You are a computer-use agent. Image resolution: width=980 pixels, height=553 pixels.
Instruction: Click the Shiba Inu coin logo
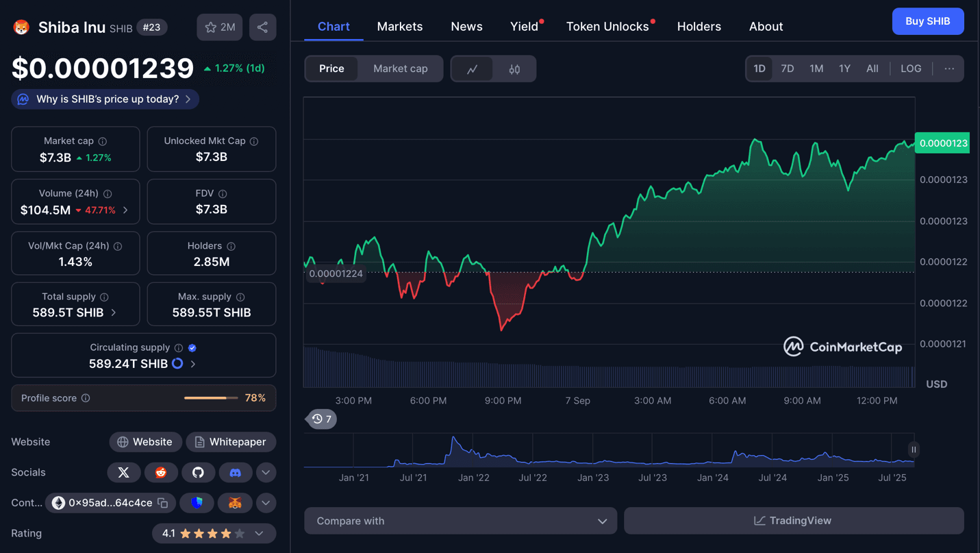point(21,27)
